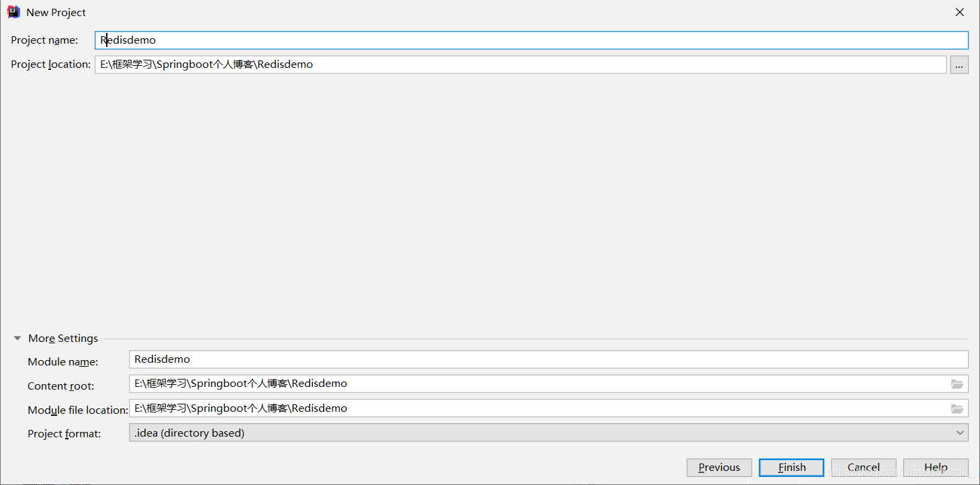Cancel the New Project dialog
This screenshot has height=485, width=980.
[864, 468]
